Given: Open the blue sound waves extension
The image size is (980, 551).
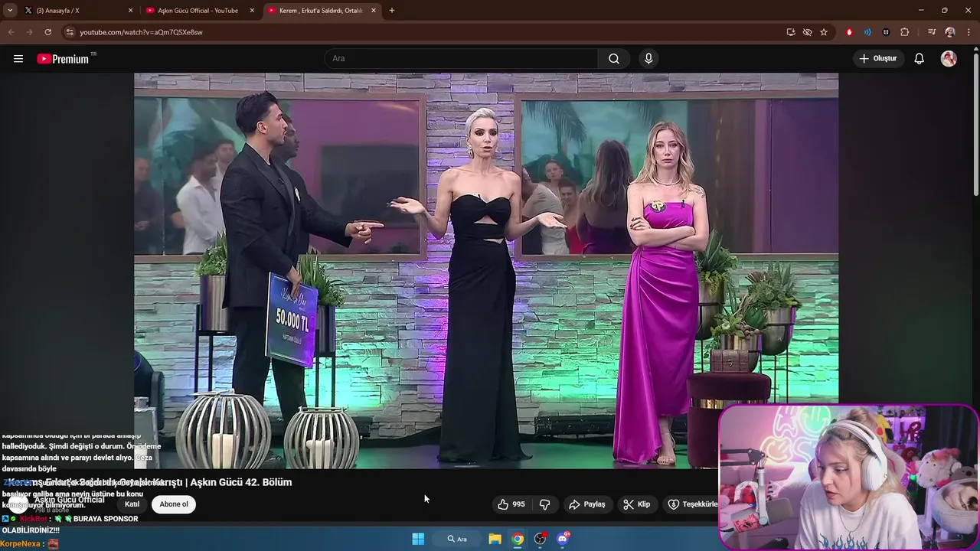Looking at the screenshot, I should pos(867,32).
